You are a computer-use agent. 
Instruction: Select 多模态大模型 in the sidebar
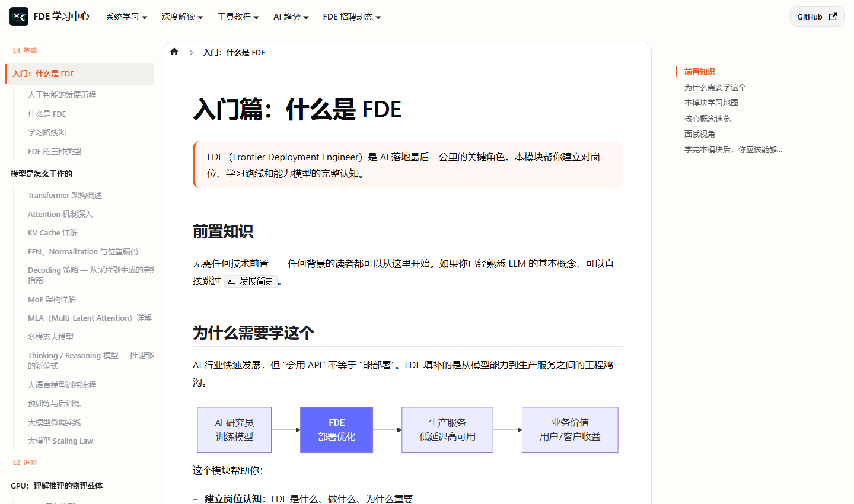pos(50,337)
